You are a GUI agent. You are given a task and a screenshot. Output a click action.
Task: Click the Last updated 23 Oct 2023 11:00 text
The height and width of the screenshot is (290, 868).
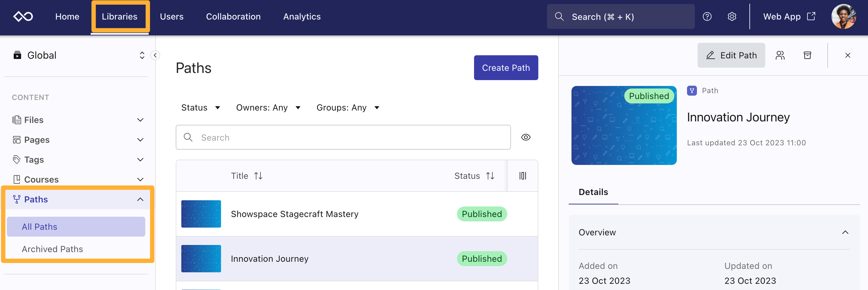click(x=746, y=143)
